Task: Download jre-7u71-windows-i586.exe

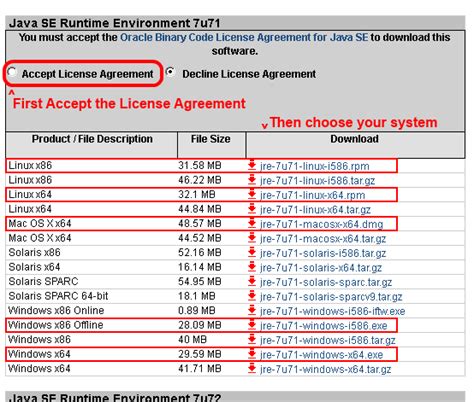Action: click(323, 326)
